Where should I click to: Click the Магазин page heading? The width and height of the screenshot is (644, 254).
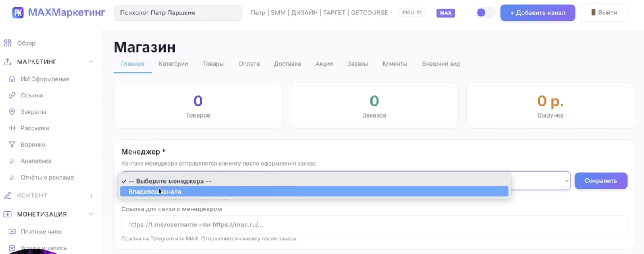145,47
